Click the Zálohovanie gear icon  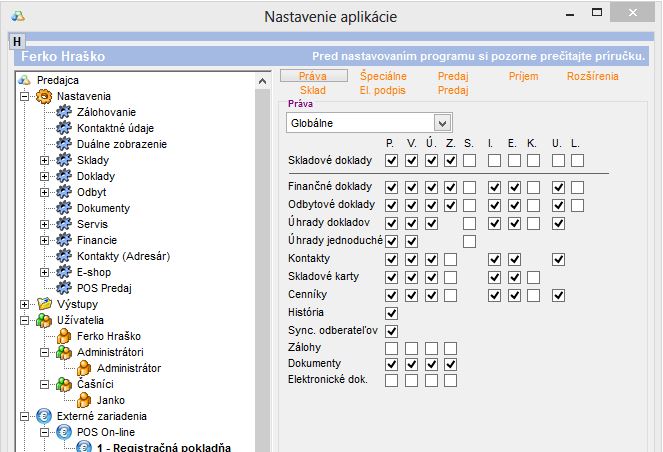pos(64,112)
